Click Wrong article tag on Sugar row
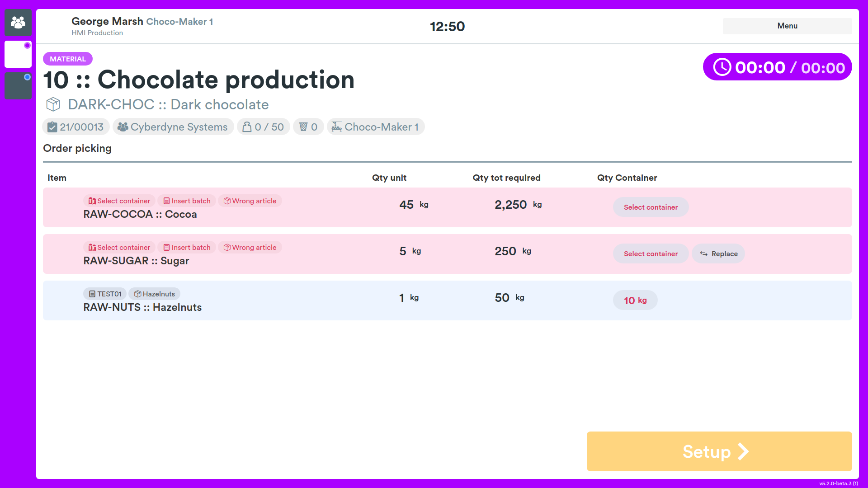Screen dimensions: 868x488 250,247
